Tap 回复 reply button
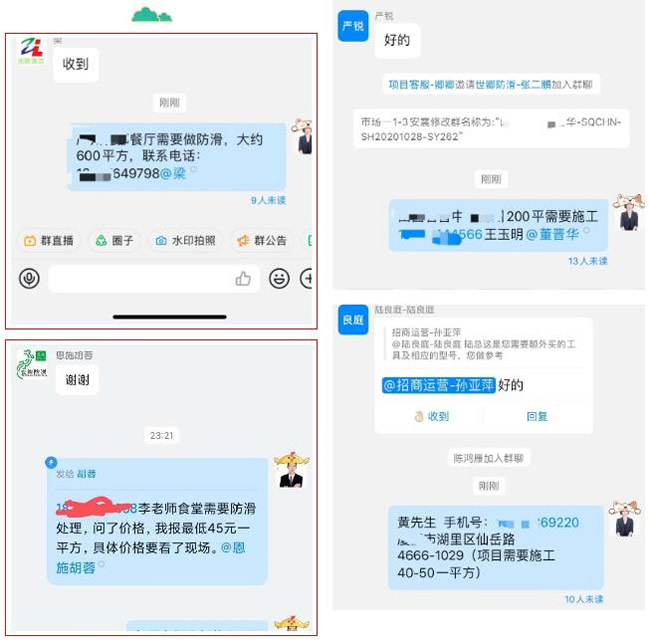This screenshot has height=640, width=650. 537,416
